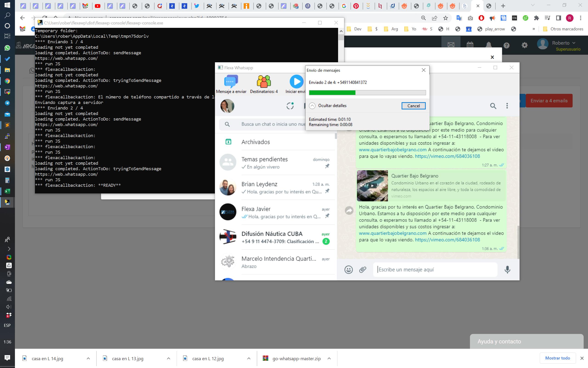Switch to the Pinterest tab
This screenshot has width=588, height=368.
point(356,6)
